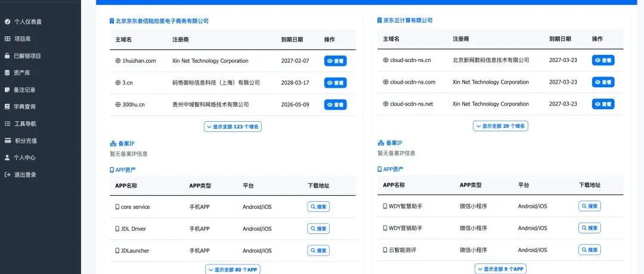The image size is (644, 274).
Task: Search download for JDL Driver app
Action: point(318,229)
